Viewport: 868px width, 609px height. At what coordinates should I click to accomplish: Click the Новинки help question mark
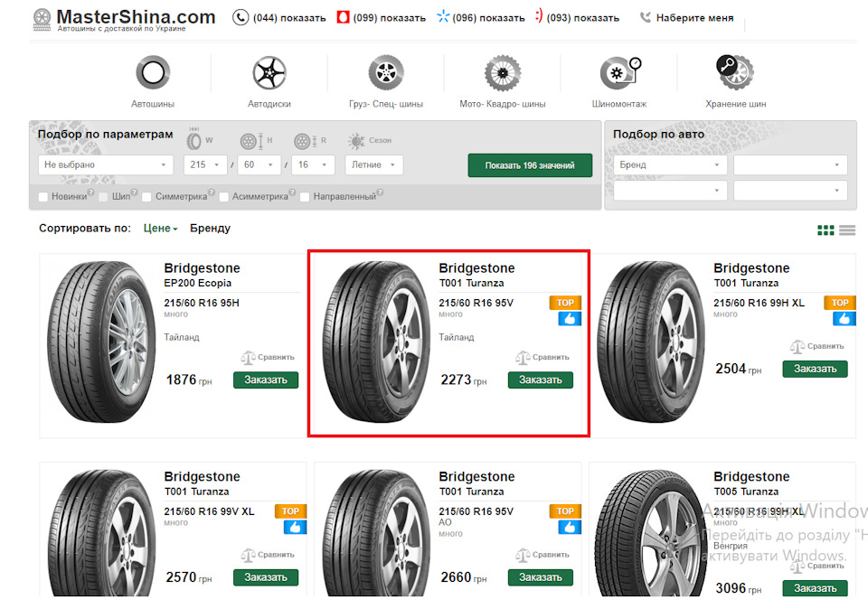pos(90,192)
